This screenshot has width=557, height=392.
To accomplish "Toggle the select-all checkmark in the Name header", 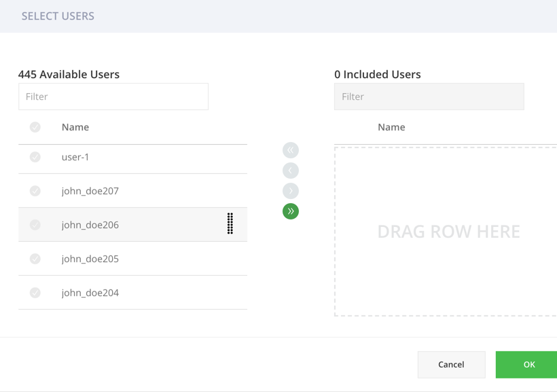I will tap(35, 127).
